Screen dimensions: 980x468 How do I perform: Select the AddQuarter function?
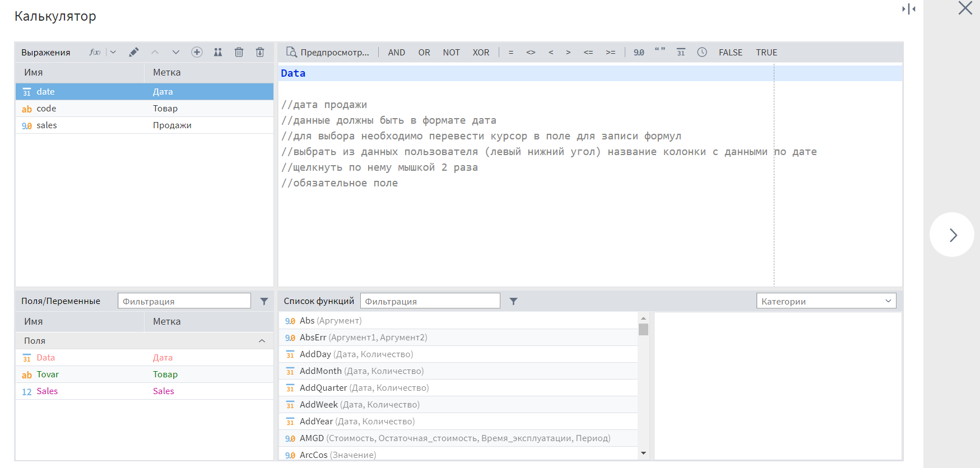(x=458, y=387)
